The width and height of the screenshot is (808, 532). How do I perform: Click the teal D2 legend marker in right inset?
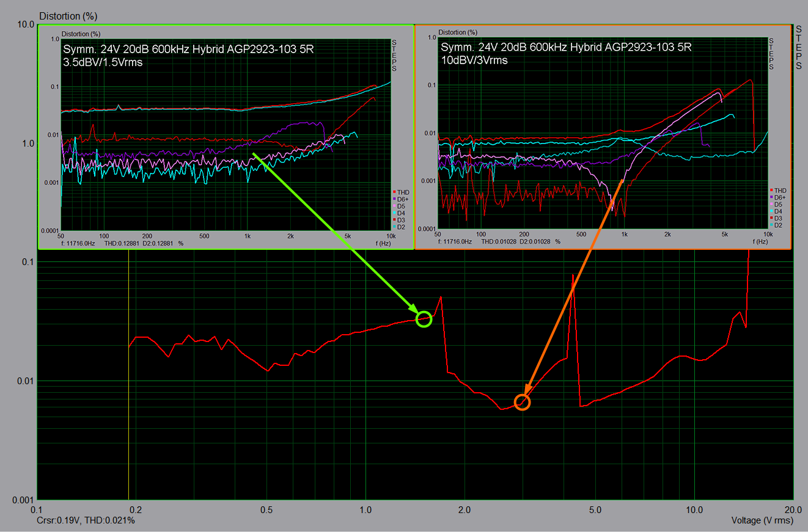(770, 225)
